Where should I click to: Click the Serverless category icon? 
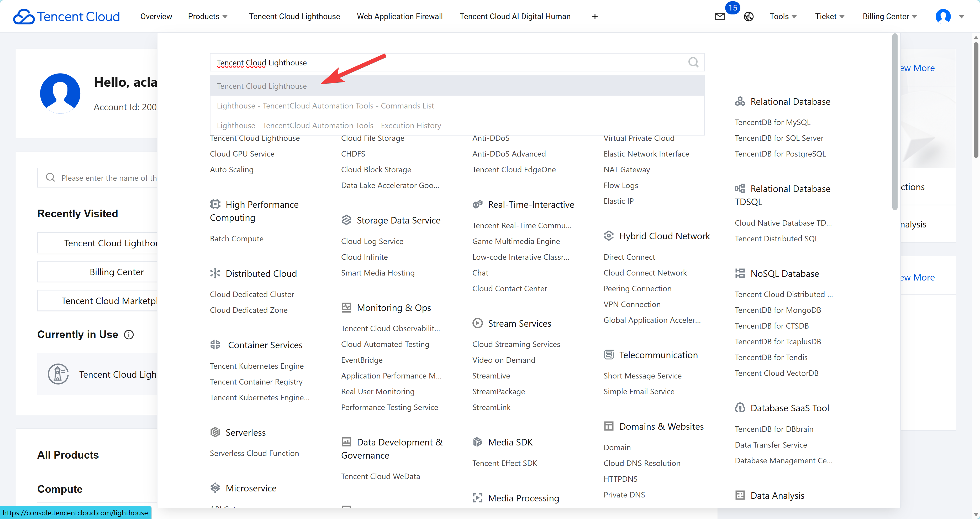point(215,432)
